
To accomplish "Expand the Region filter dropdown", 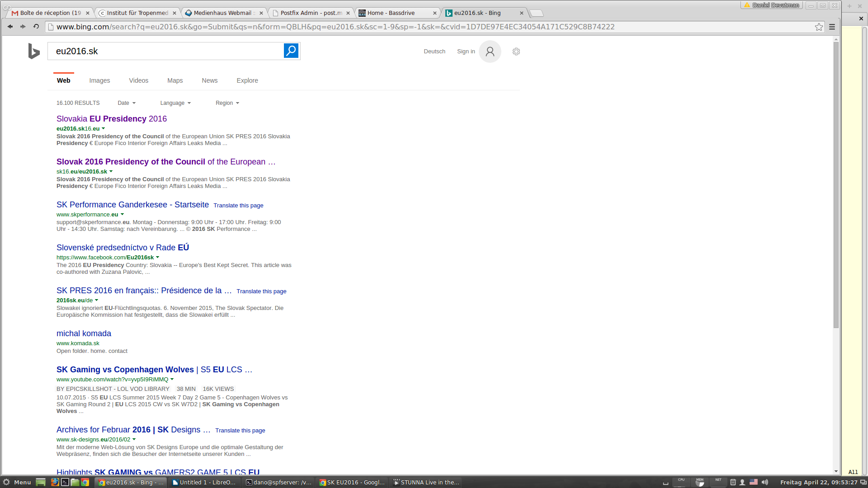I will tap(227, 103).
